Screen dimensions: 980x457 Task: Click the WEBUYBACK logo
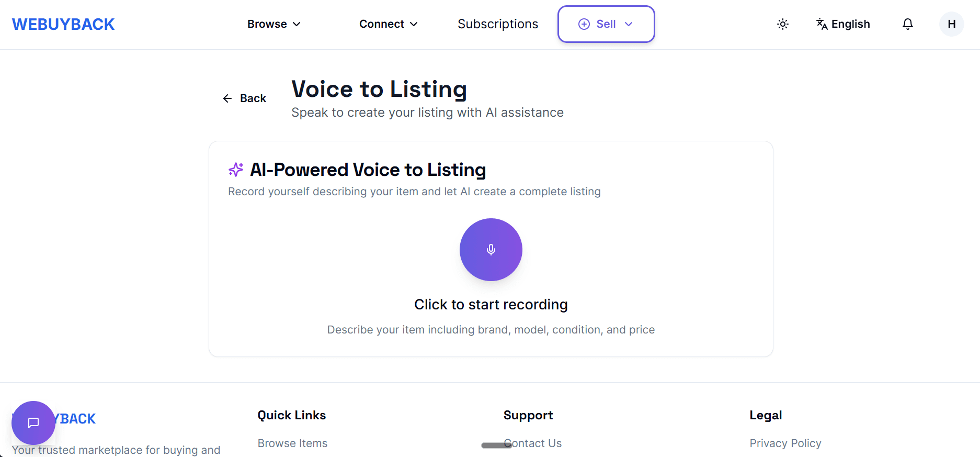pos(63,24)
